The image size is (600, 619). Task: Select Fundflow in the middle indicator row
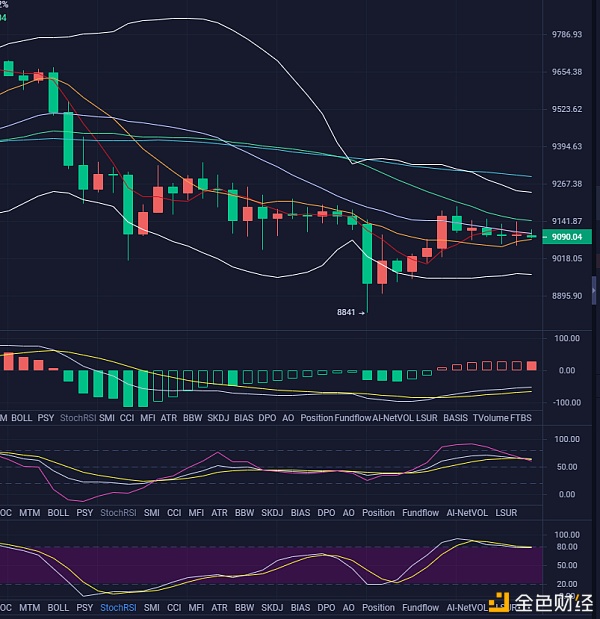pos(420,513)
